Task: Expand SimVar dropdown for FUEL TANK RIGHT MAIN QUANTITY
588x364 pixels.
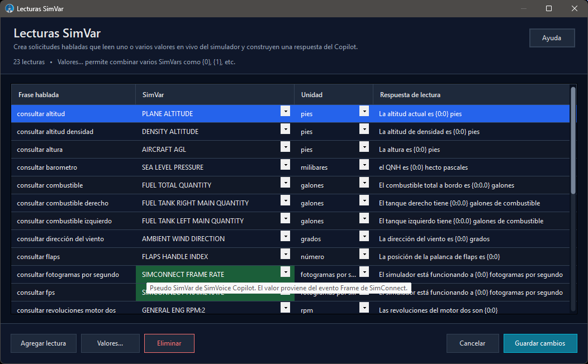Action: tap(286, 200)
